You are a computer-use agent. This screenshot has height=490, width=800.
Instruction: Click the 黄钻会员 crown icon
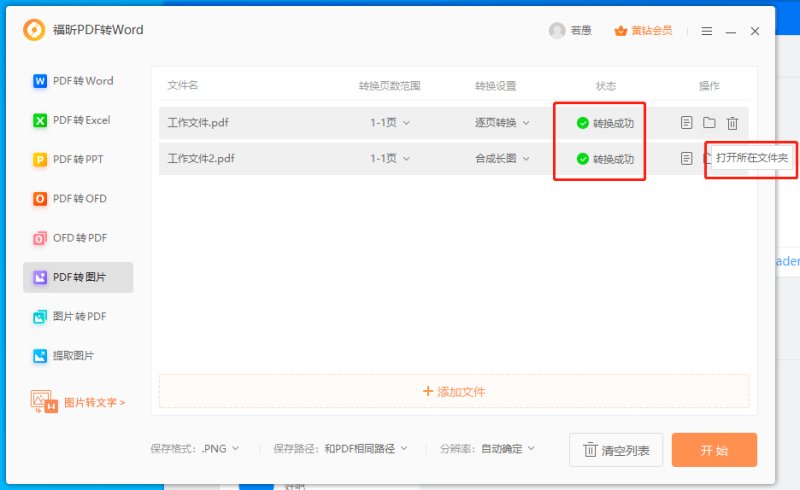620,30
